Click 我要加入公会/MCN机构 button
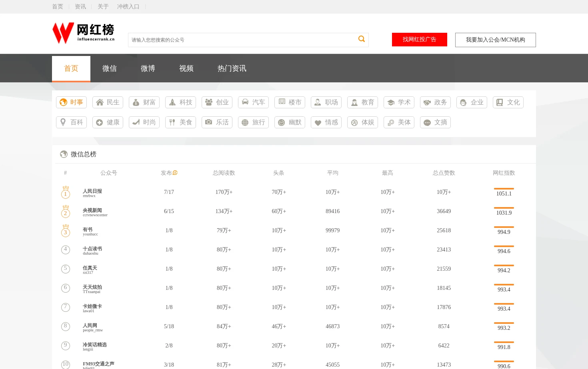This screenshot has height=369, width=588. [x=496, y=40]
